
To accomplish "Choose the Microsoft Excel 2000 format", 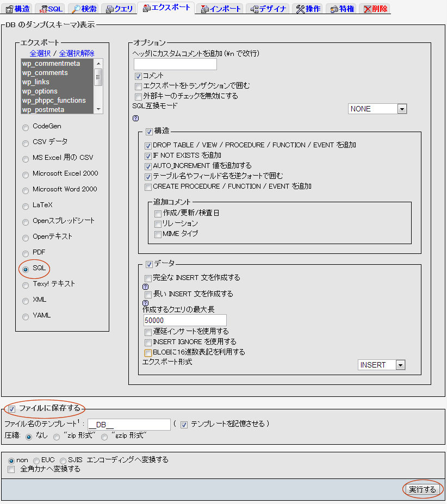I will pyautogui.click(x=26, y=175).
